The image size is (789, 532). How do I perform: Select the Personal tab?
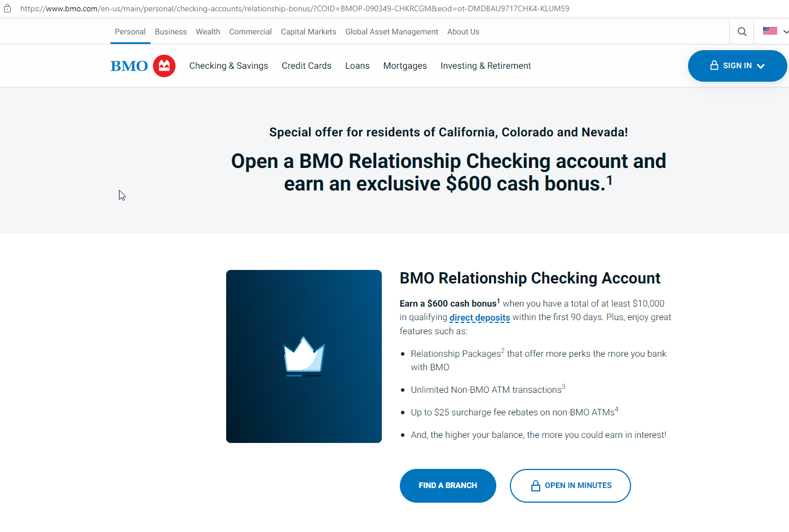[x=130, y=32]
